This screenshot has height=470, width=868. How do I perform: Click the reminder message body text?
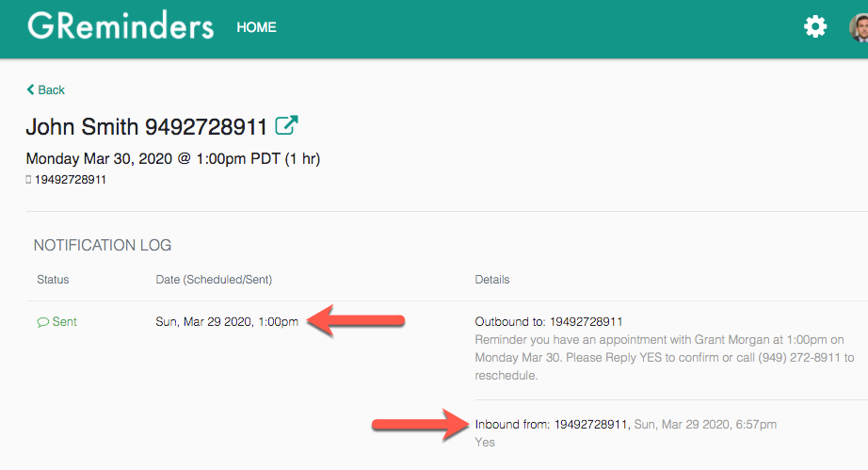665,357
